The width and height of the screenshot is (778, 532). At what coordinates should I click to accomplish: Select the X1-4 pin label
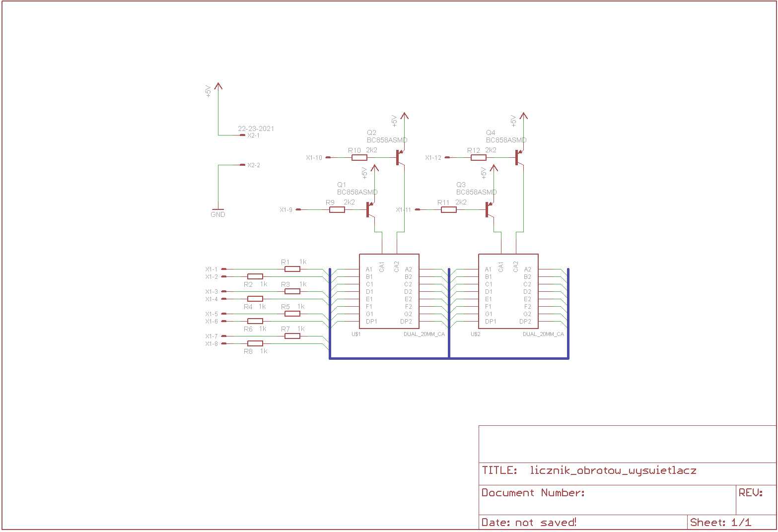212,299
